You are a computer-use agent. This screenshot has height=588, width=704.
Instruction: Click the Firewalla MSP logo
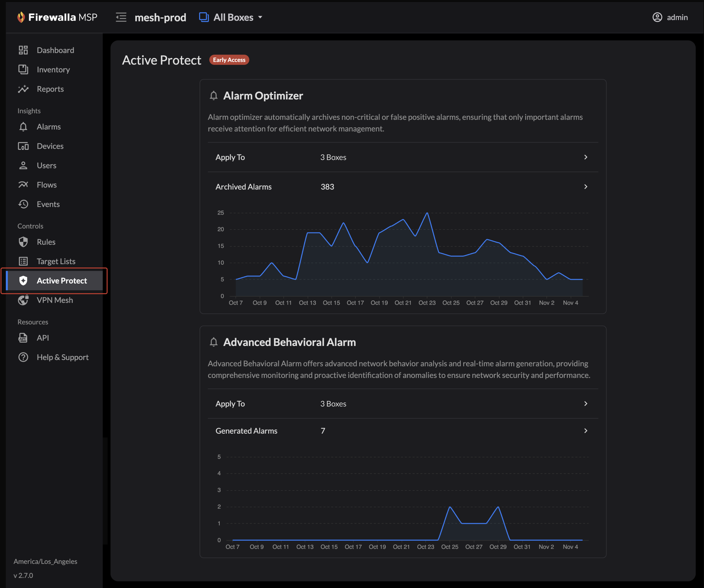[57, 17]
